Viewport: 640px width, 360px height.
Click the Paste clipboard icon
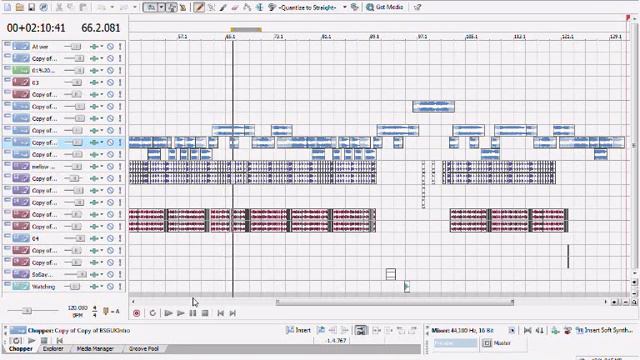pyautogui.click(x=83, y=7)
